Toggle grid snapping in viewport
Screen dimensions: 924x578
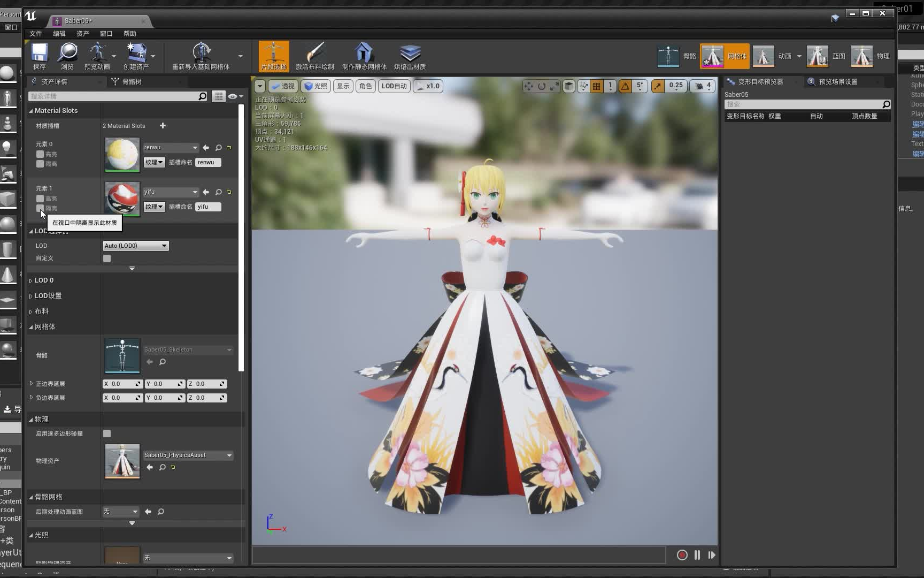pos(597,86)
